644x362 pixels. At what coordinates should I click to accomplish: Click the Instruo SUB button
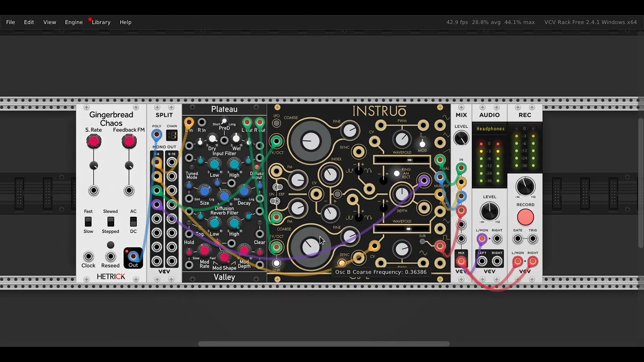pyautogui.click(x=422, y=242)
